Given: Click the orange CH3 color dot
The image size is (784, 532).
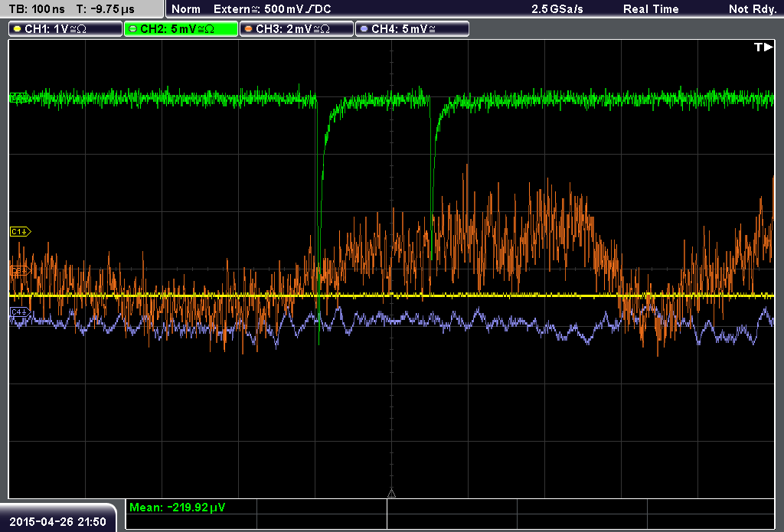Looking at the screenshot, I should click(x=248, y=29).
